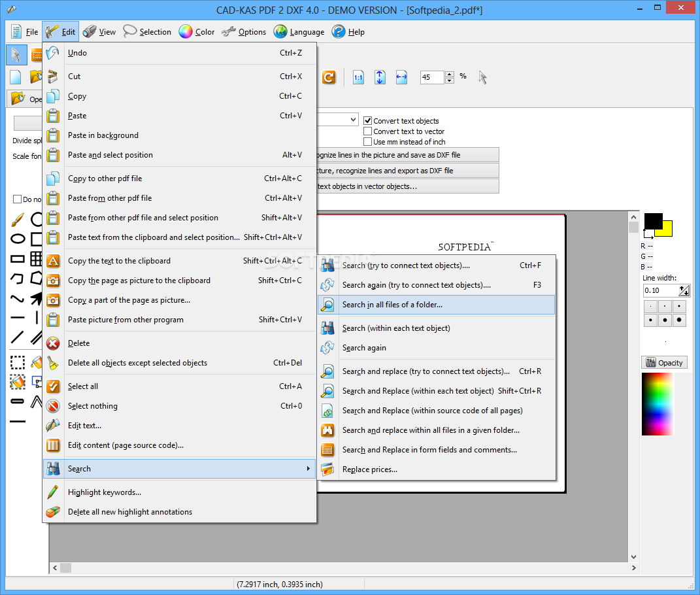Screen dimensions: 700x595
Task: Choose Highlight keywords... menu entry
Action: pyautogui.click(x=180, y=492)
